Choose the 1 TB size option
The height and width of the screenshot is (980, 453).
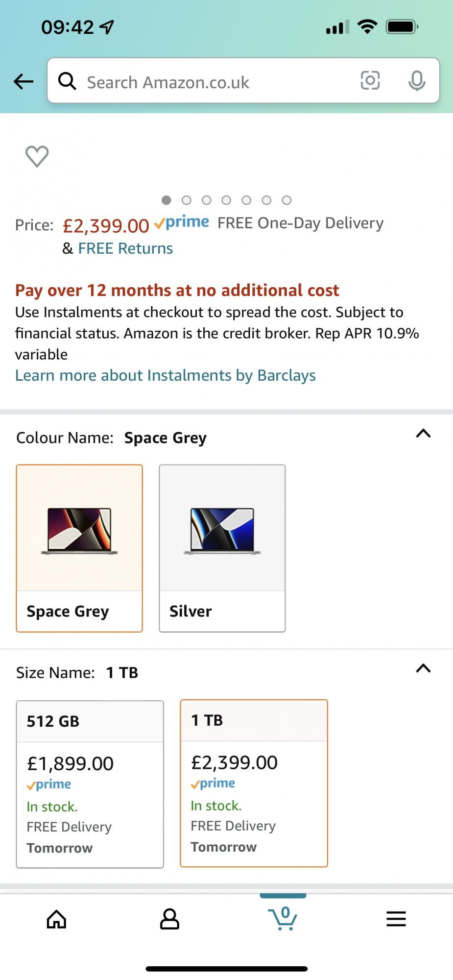254,783
